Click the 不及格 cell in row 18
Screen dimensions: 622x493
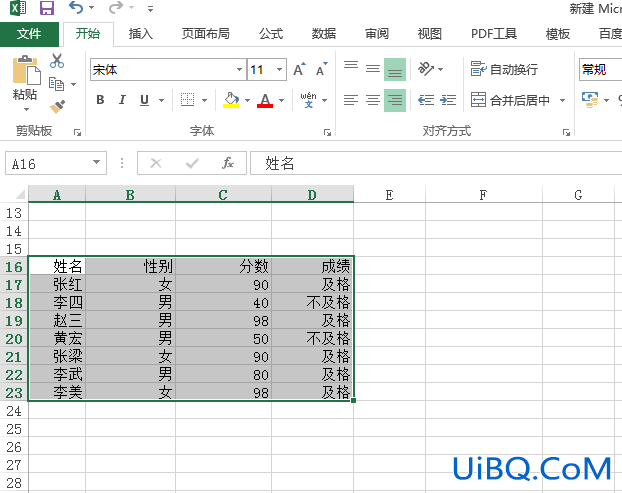[312, 303]
